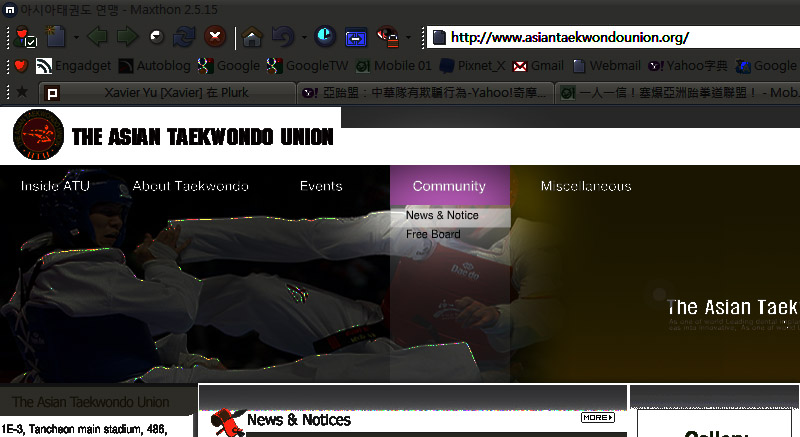The image size is (800, 437).
Task: Click the Maxthon application icon in title bar
Action: click(x=10, y=9)
